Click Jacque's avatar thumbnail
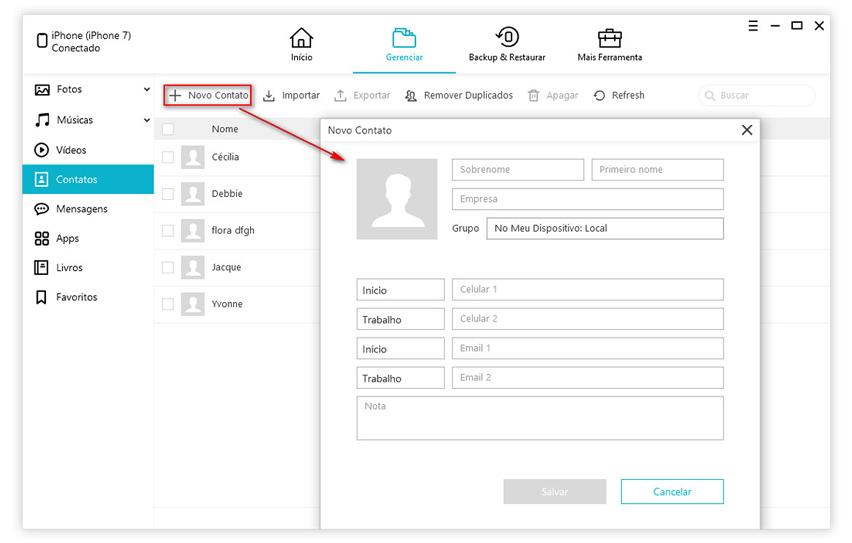This screenshot has width=852, height=543. pyautogui.click(x=192, y=267)
